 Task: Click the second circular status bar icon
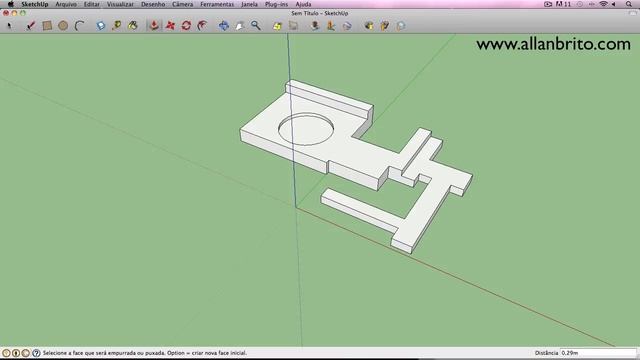click(16, 353)
